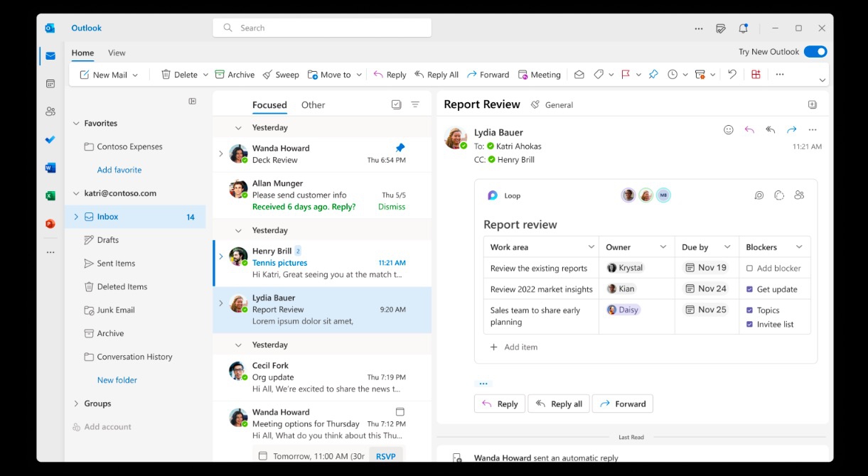Click Sweep in the ribbon

281,75
